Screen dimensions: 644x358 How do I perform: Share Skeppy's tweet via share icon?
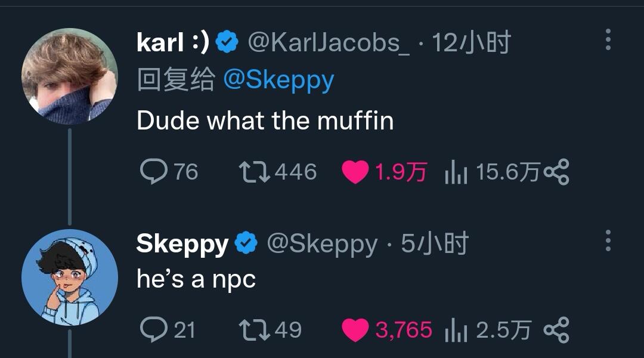[x=556, y=330]
